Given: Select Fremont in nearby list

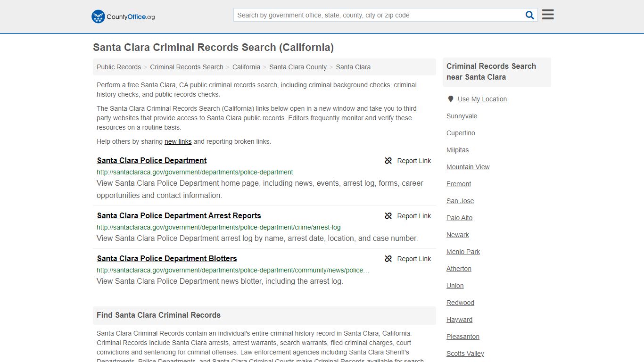Looking at the screenshot, I should click(459, 184).
